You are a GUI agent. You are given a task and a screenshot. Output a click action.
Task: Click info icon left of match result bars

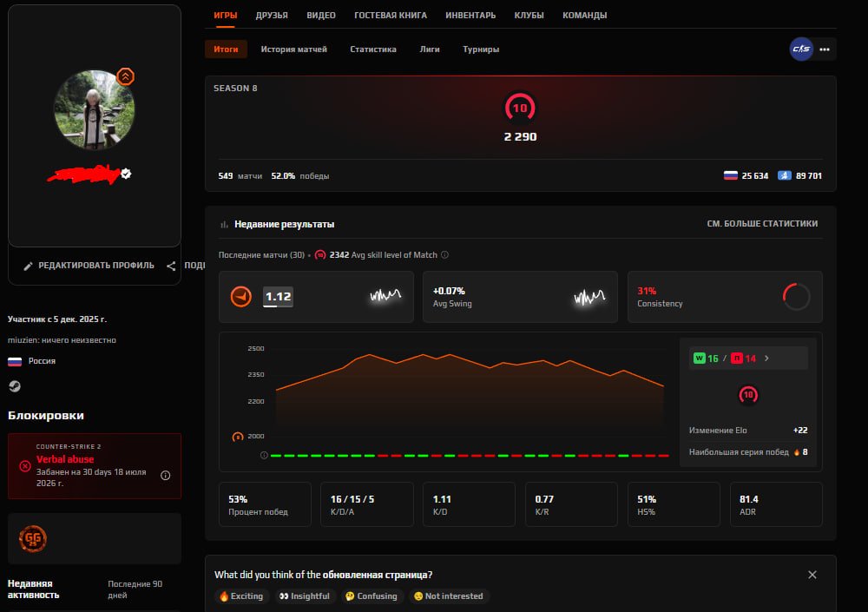coord(264,455)
